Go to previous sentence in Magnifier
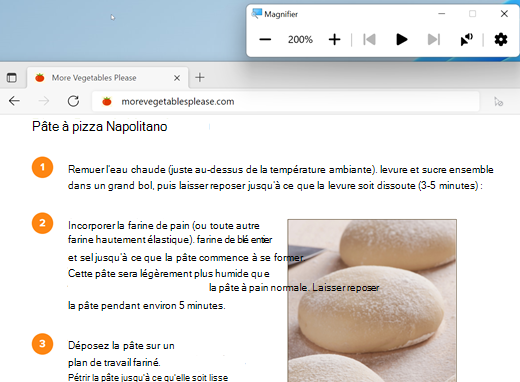This screenshot has height=382, width=520. click(x=369, y=40)
